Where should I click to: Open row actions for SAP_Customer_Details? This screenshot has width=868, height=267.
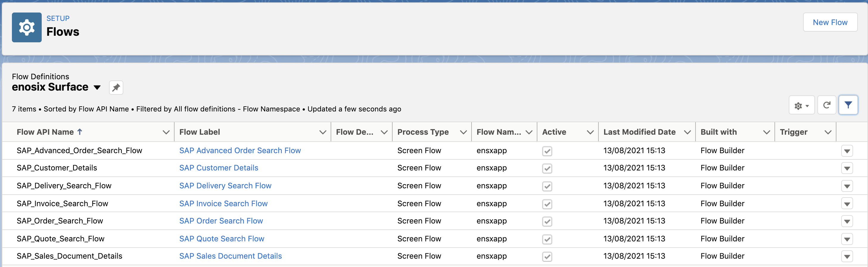coord(847,168)
